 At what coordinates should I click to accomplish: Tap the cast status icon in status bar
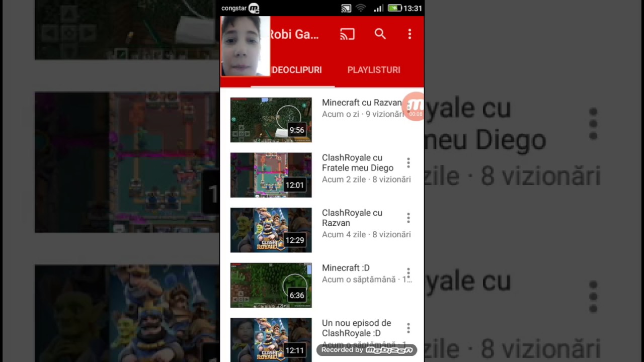pos(346,8)
